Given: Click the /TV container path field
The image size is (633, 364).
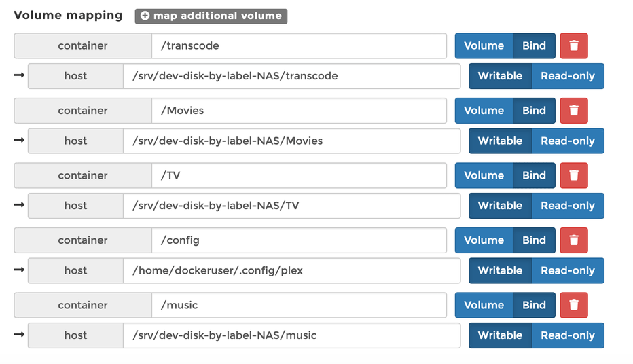Looking at the screenshot, I should click(299, 175).
